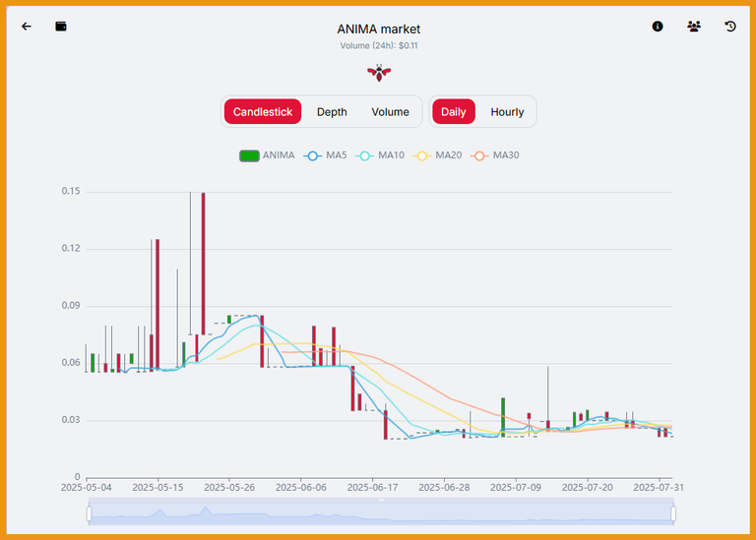
Task: Click the 0.12 price axis label
Action: 71,249
